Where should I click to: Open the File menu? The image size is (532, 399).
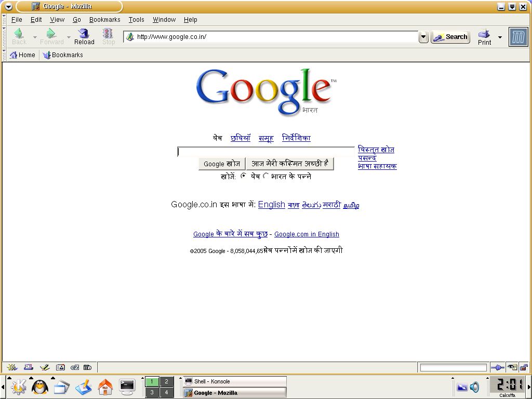[x=17, y=20]
